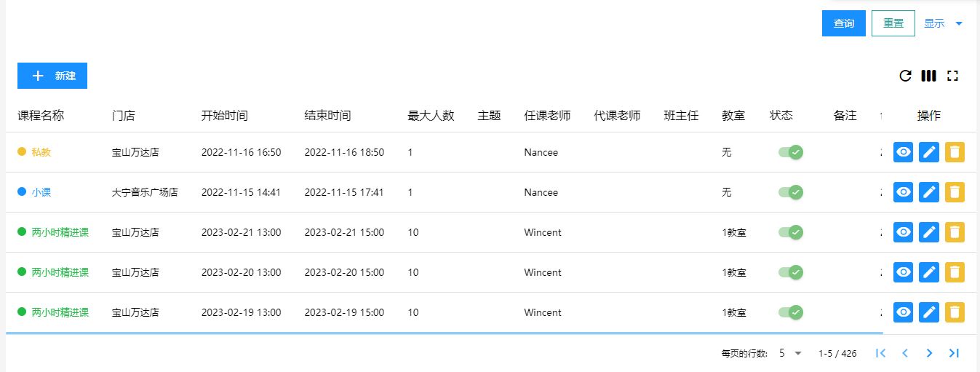This screenshot has height=372, width=980.
Task: Open rows per page dropdown
Action: (790, 353)
